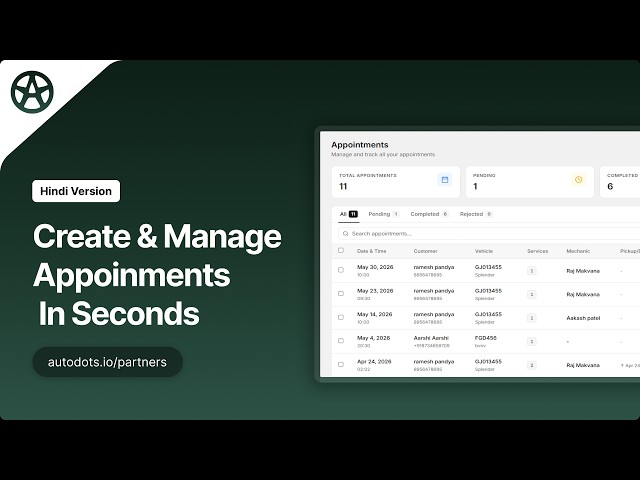Click 'In Seconds' headline text
This screenshot has height=480, width=640.
(119, 313)
